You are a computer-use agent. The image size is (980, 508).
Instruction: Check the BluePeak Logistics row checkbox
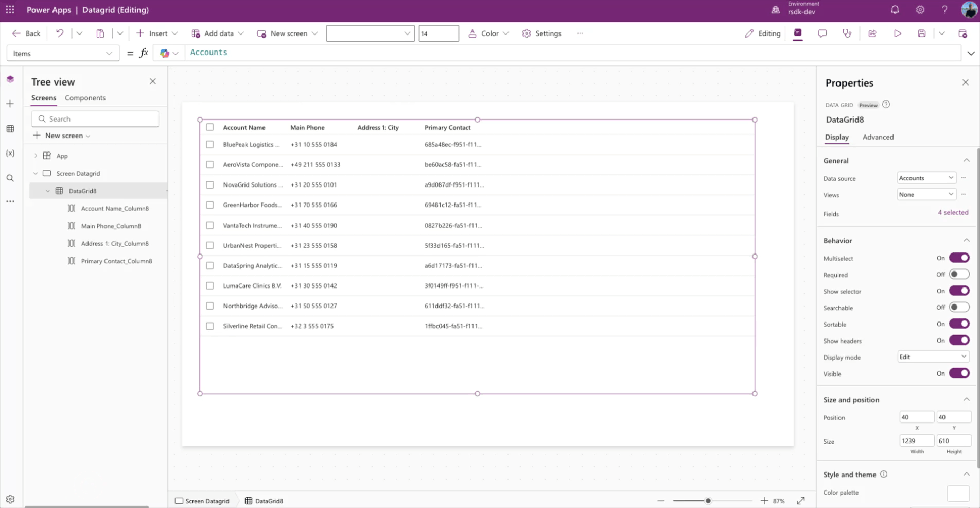pos(210,145)
